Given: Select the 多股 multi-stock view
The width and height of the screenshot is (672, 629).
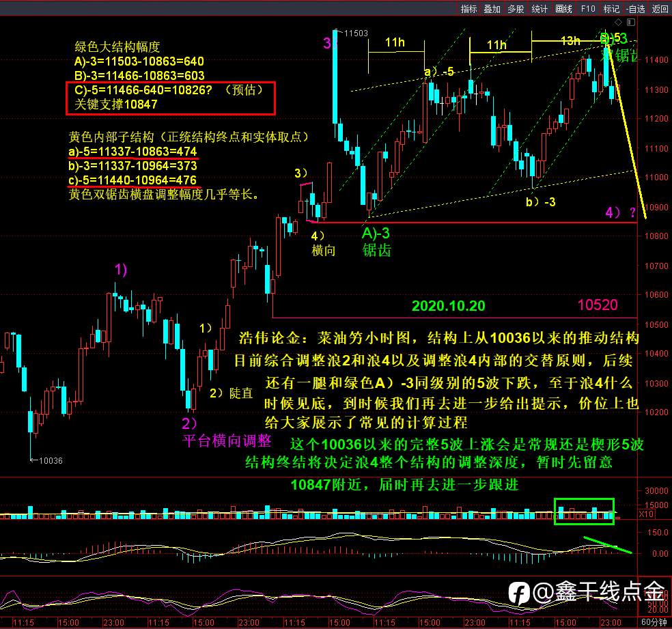Looking at the screenshot, I should click(516, 9).
